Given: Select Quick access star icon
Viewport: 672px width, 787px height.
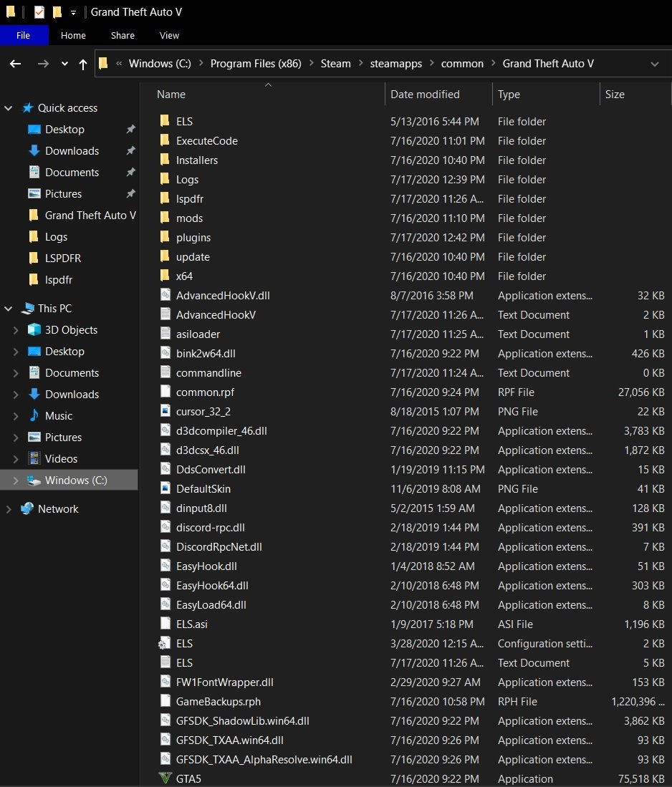Looking at the screenshot, I should click(x=28, y=107).
